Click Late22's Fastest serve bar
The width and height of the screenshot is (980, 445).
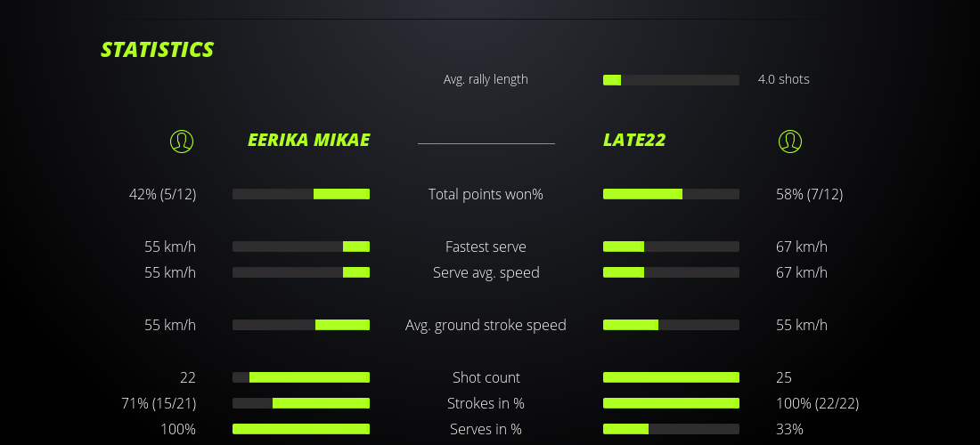click(x=671, y=247)
